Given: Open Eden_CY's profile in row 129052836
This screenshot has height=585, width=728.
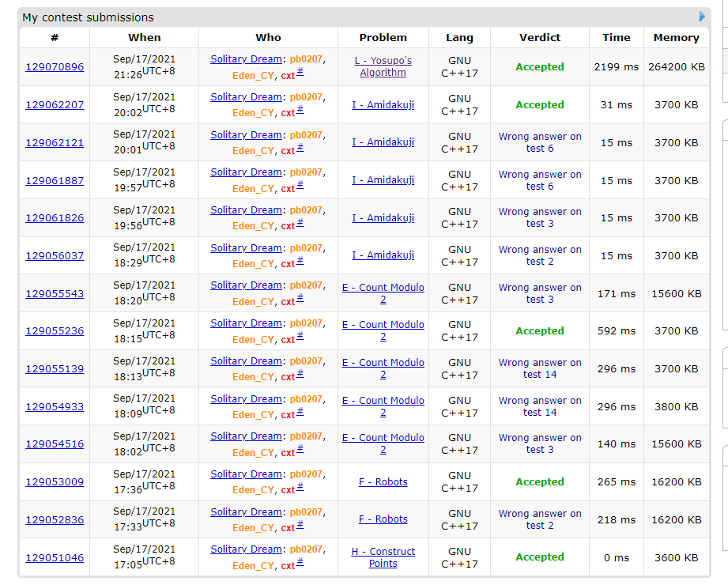Looking at the screenshot, I should [x=253, y=528].
